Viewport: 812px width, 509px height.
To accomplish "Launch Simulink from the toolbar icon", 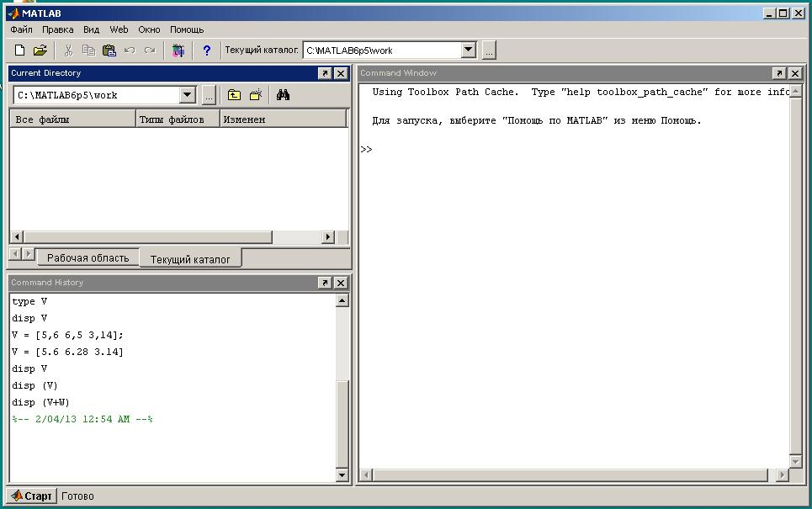I will click(x=178, y=50).
